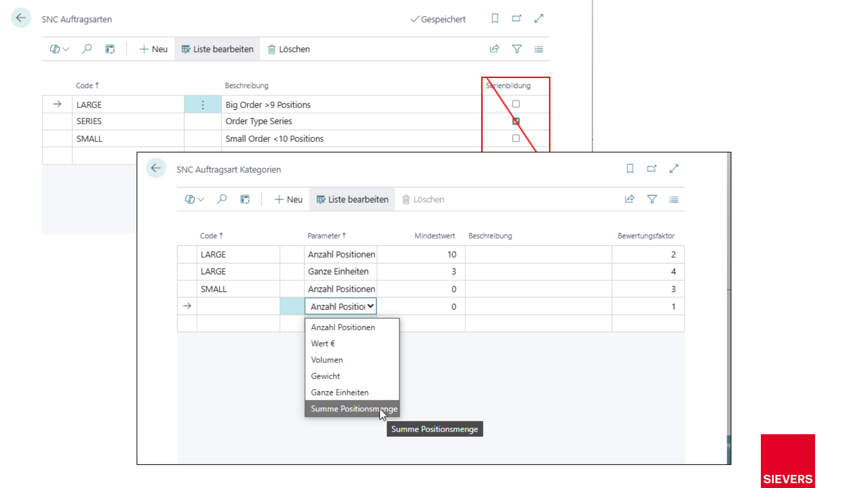Image resolution: width=868 pixels, height=488 pixels.
Task: Toggle Liste bearbeiten in Auftragsarten toolbar
Action: click(x=217, y=49)
